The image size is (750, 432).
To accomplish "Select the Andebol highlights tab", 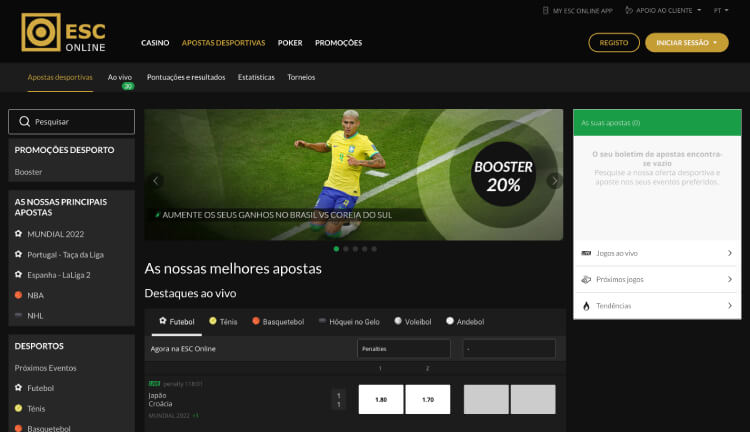I will (465, 321).
